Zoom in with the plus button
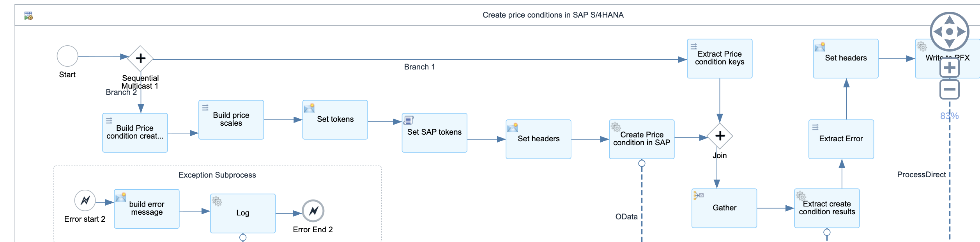 click(x=949, y=68)
